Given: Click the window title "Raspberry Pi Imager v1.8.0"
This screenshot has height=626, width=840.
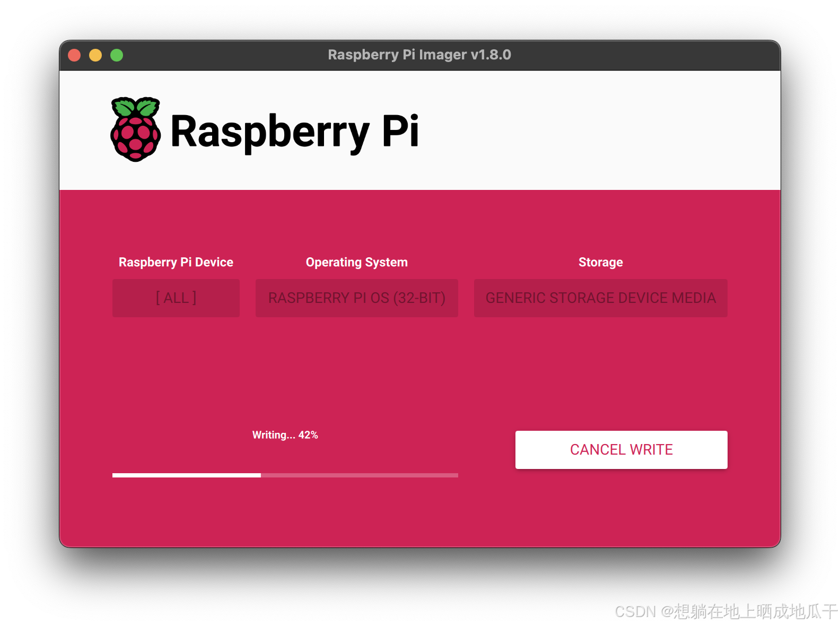Looking at the screenshot, I should click(419, 55).
